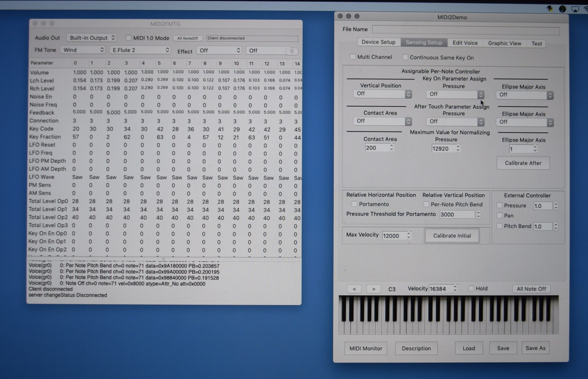Click the previous octave arrow button

(x=354, y=289)
